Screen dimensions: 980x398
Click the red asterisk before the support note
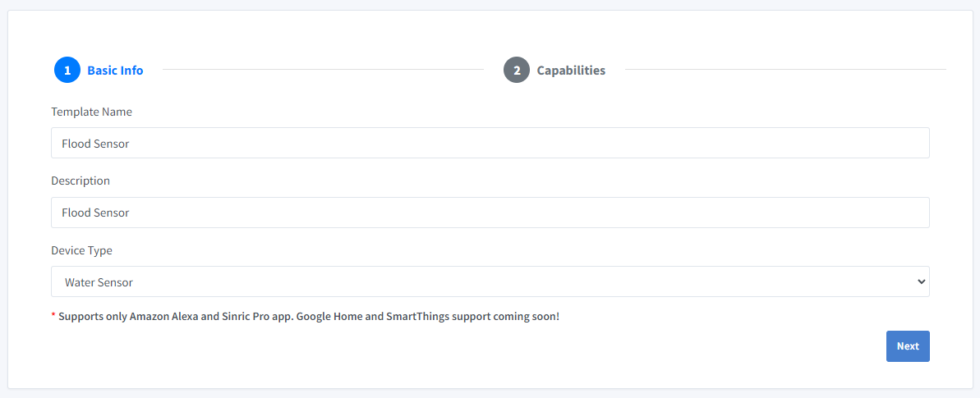(x=53, y=315)
